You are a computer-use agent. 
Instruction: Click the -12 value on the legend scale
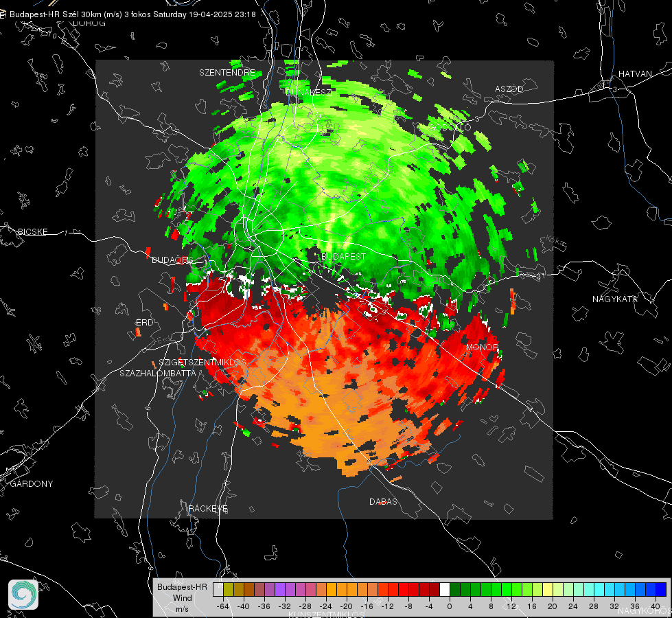(387, 606)
